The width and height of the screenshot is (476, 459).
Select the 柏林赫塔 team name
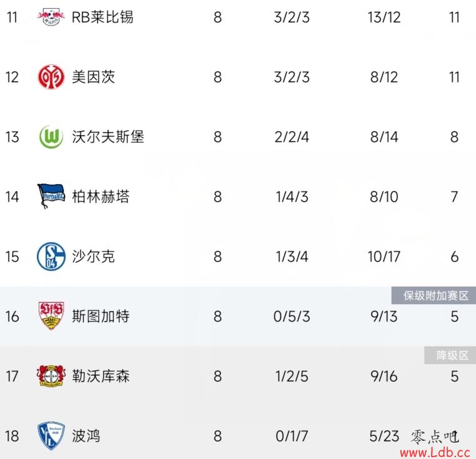pyautogui.click(x=101, y=197)
